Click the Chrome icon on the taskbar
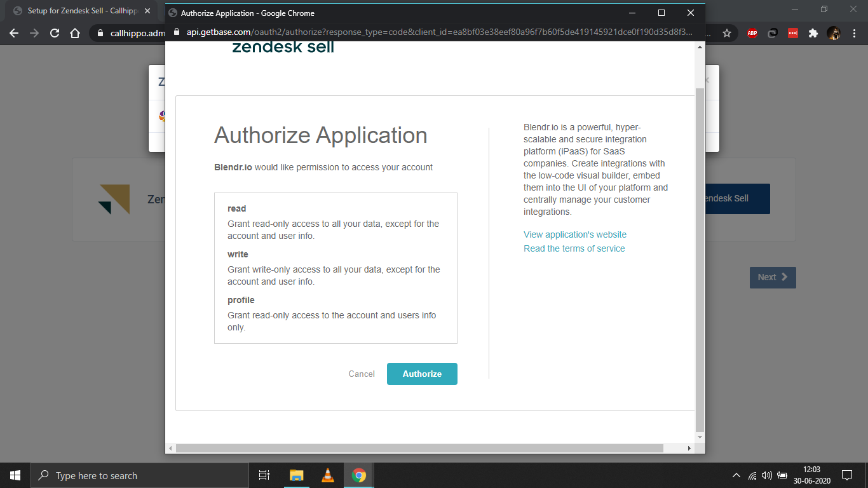This screenshot has width=868, height=488. pyautogui.click(x=359, y=475)
